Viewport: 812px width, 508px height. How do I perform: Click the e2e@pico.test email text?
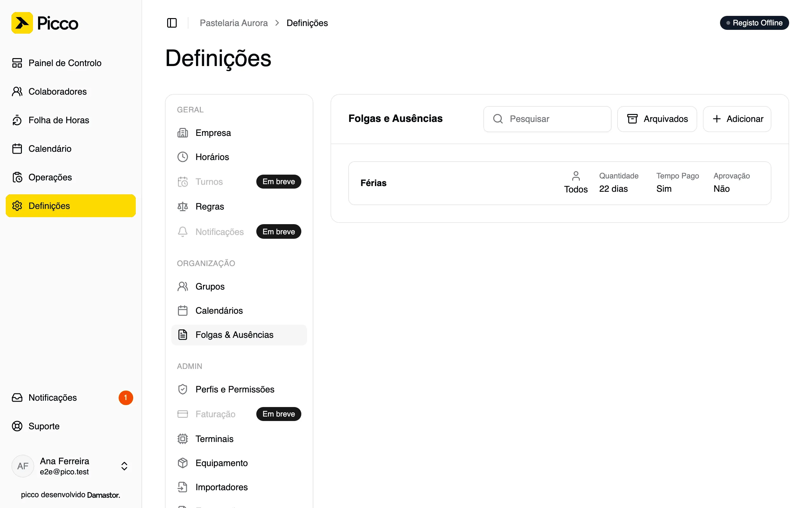(x=64, y=472)
